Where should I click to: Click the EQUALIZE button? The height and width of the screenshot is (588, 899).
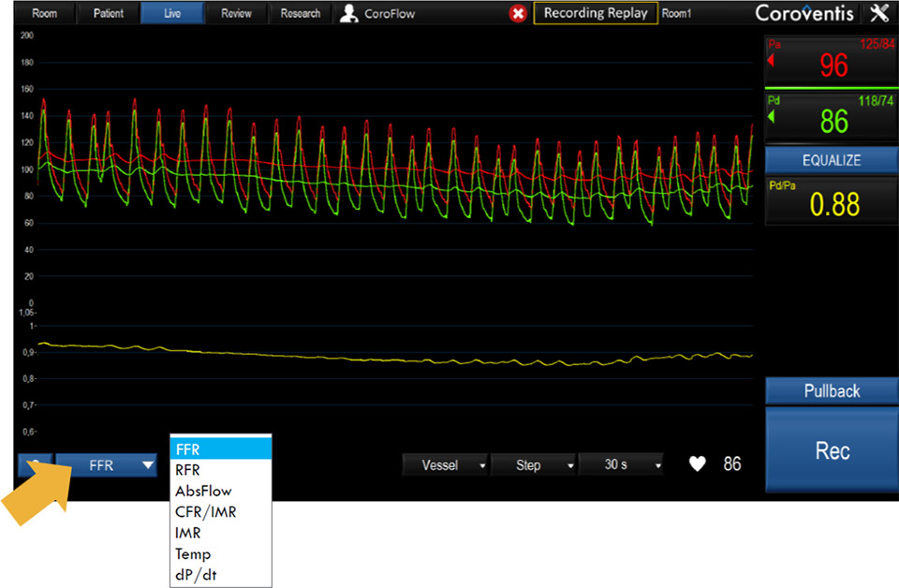click(x=832, y=160)
